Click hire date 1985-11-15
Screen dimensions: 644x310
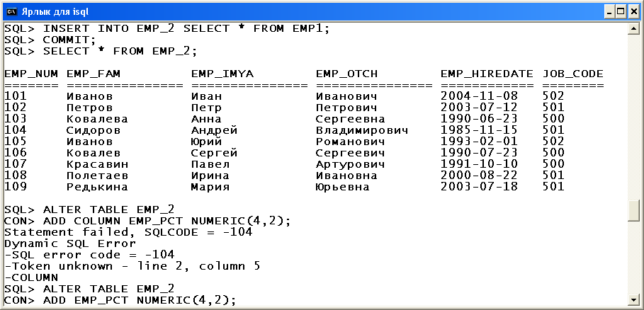tap(480, 130)
